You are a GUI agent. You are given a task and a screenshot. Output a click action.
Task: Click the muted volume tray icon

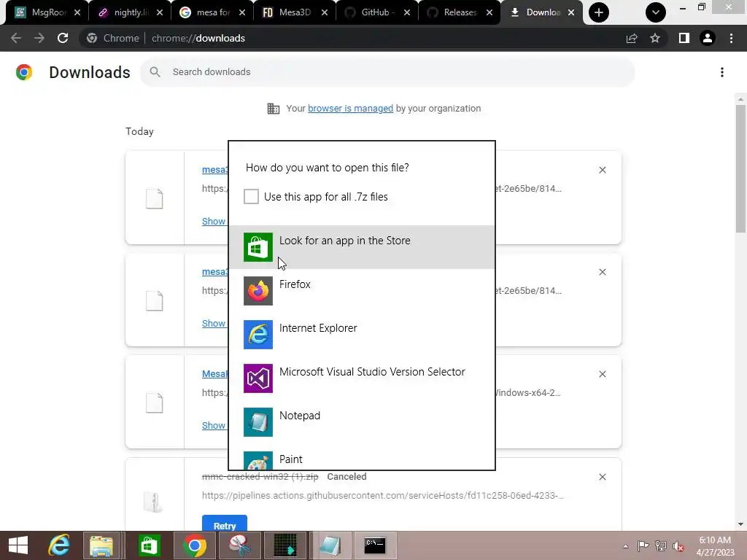pyautogui.click(x=678, y=546)
